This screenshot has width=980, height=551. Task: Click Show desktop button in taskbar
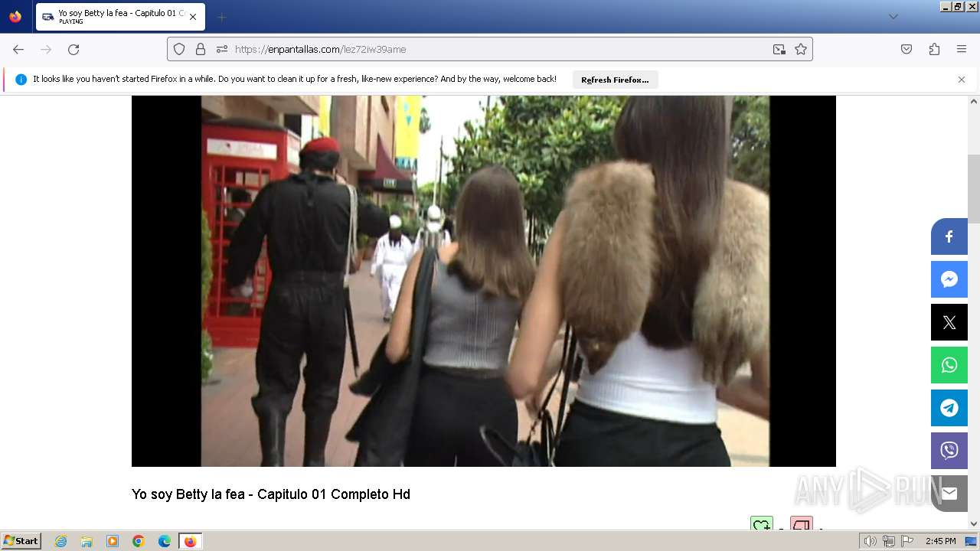(x=971, y=541)
